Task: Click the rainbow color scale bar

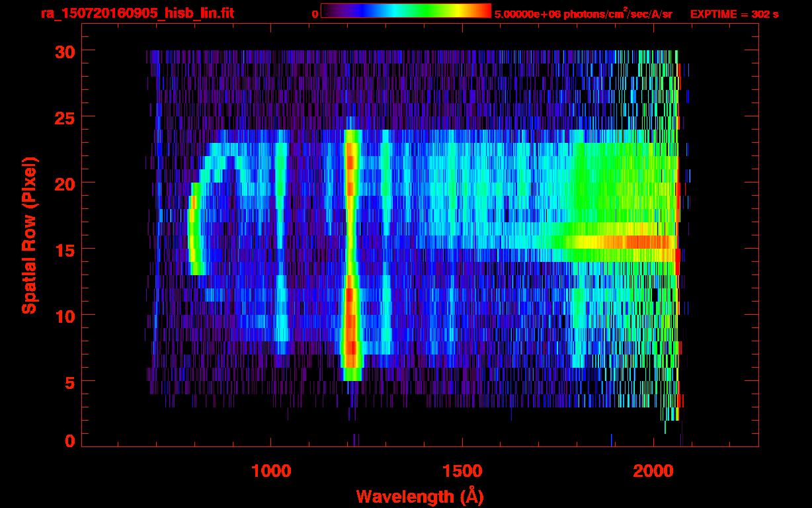Action: [406, 11]
